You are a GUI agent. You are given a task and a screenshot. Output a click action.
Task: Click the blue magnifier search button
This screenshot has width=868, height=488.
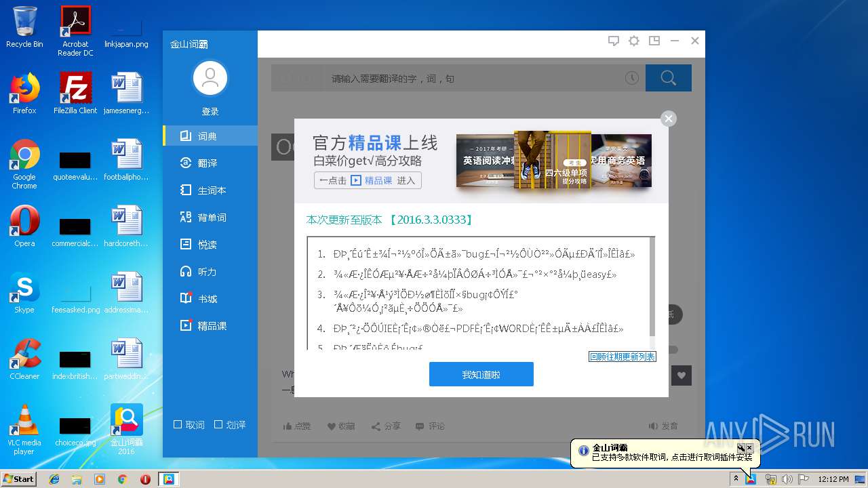(x=669, y=78)
